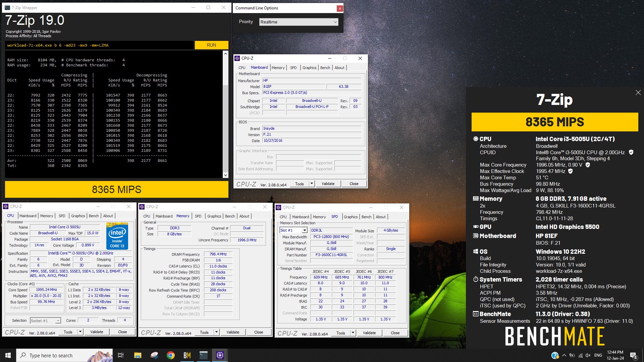Click the shield beside Max Core Frequency

click(588, 165)
